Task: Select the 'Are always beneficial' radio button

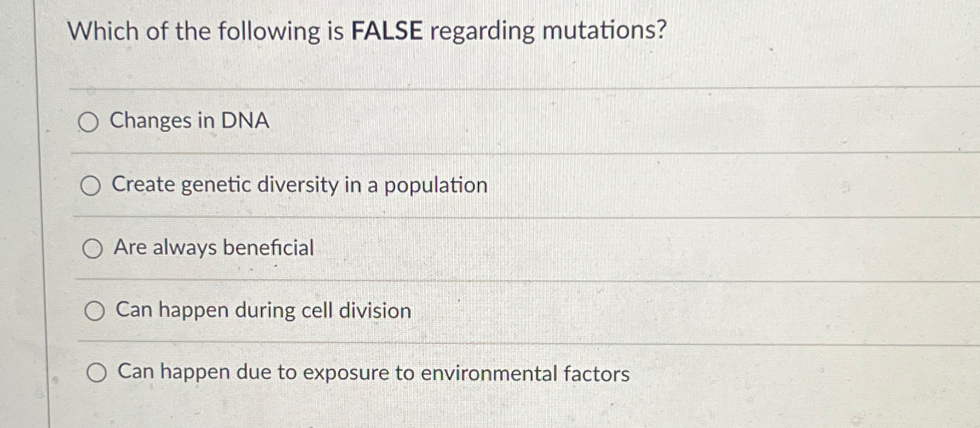Action: 93,248
